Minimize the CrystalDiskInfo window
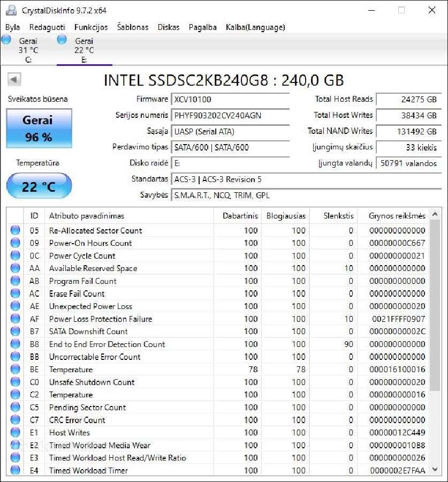 [371, 10]
